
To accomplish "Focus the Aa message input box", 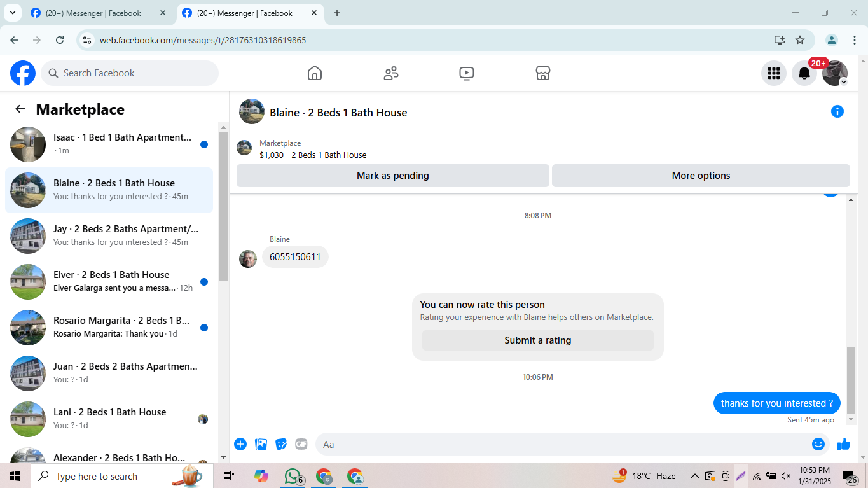I will point(563,444).
